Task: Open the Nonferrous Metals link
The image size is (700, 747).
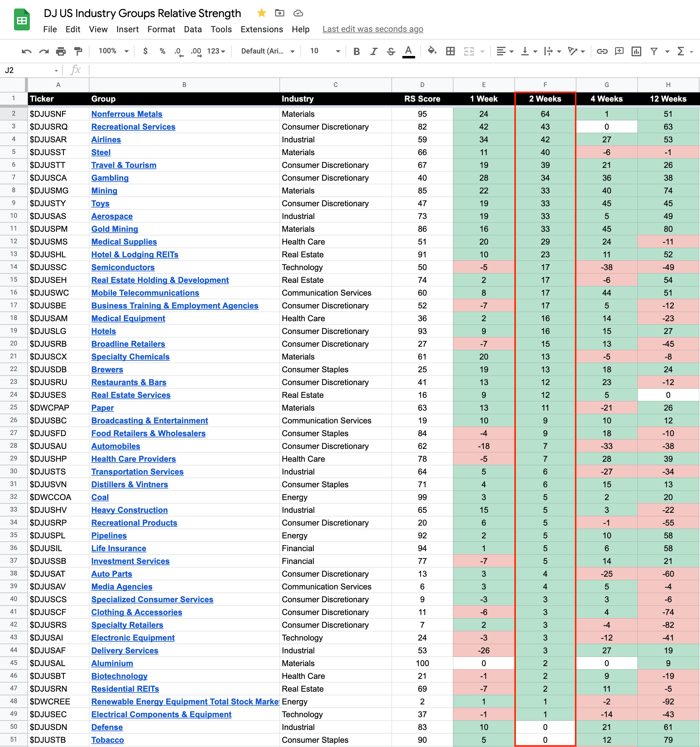Action: click(127, 114)
